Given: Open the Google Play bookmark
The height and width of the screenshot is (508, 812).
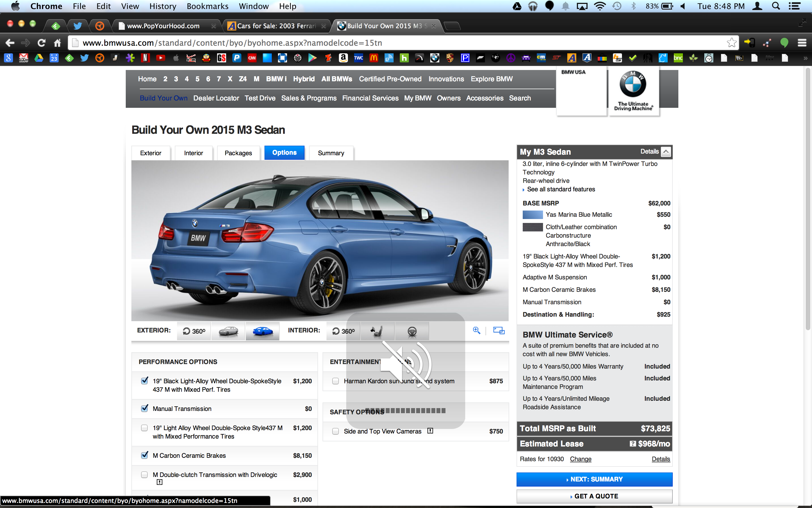Looking at the screenshot, I should [x=313, y=58].
